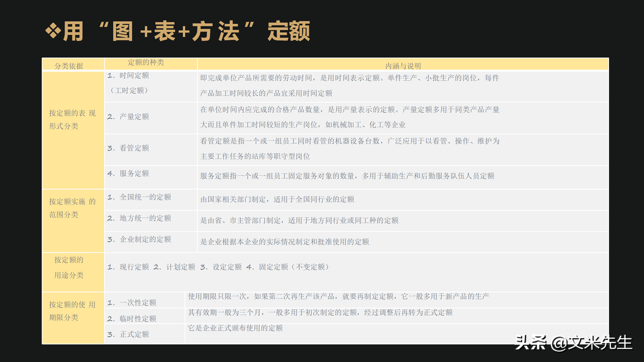
Task: Click the 分类依据 column header
Action: pyautogui.click(x=71, y=66)
